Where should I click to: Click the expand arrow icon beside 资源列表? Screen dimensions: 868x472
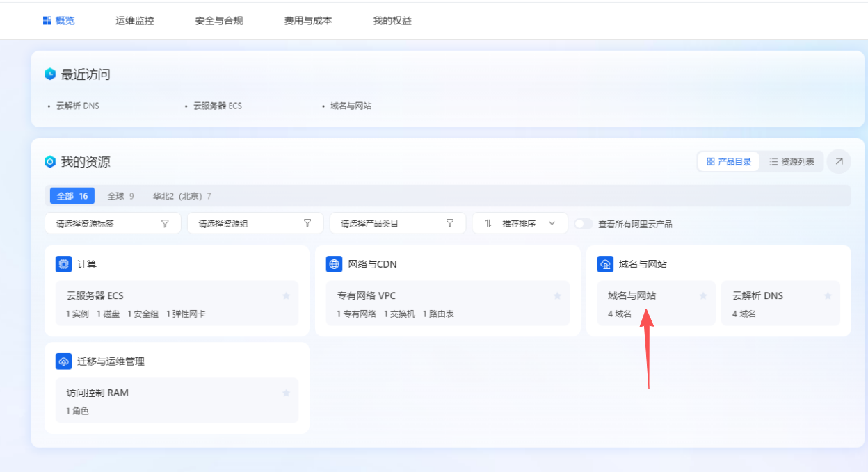coord(839,161)
